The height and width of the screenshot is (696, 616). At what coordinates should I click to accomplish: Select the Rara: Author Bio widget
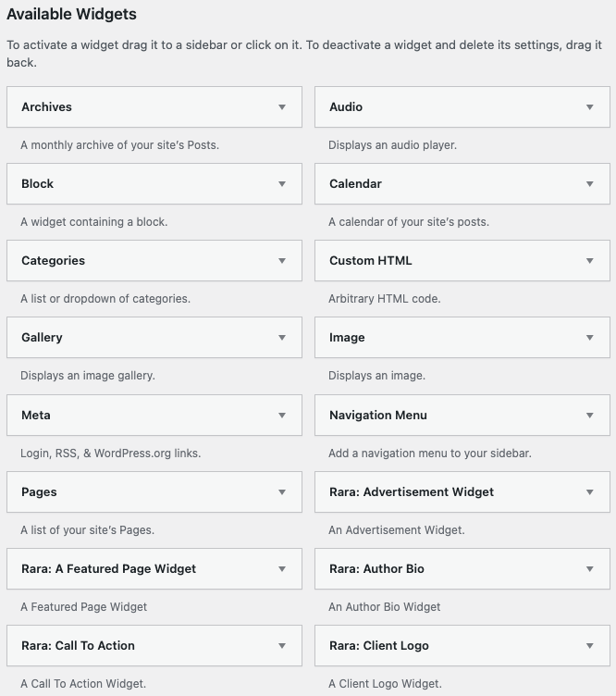376,569
